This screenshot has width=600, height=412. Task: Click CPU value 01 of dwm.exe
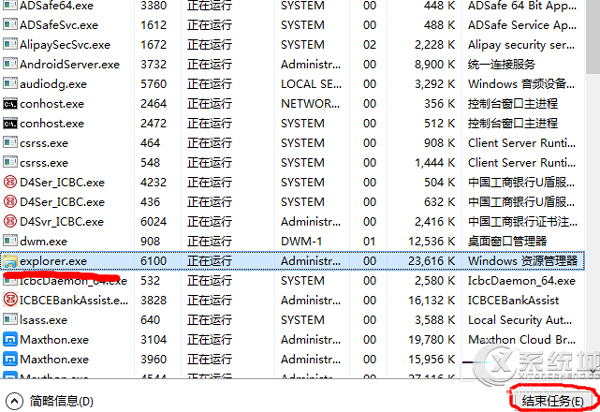point(370,241)
